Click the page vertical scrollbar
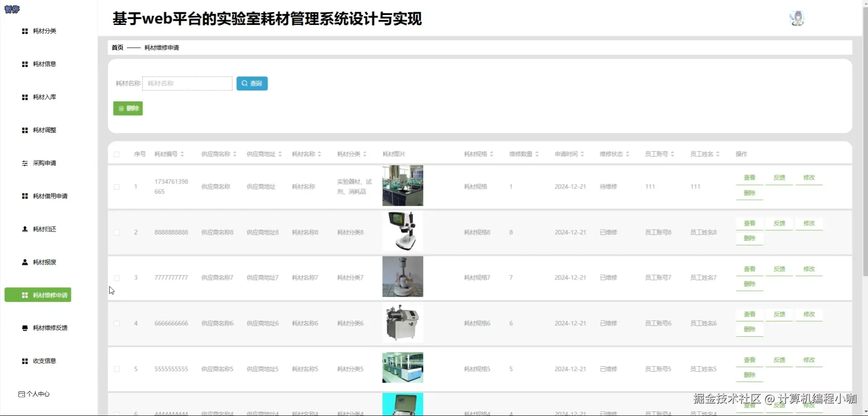The image size is (868, 416). [x=865, y=140]
